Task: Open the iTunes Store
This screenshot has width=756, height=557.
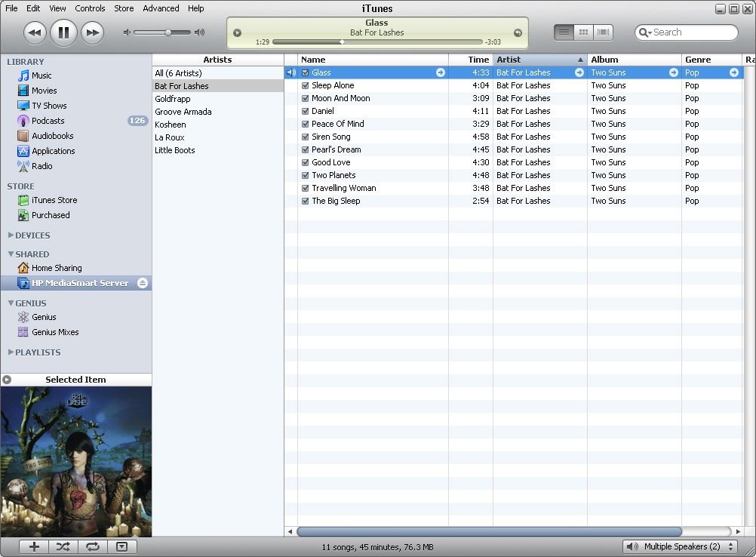Action: click(54, 200)
